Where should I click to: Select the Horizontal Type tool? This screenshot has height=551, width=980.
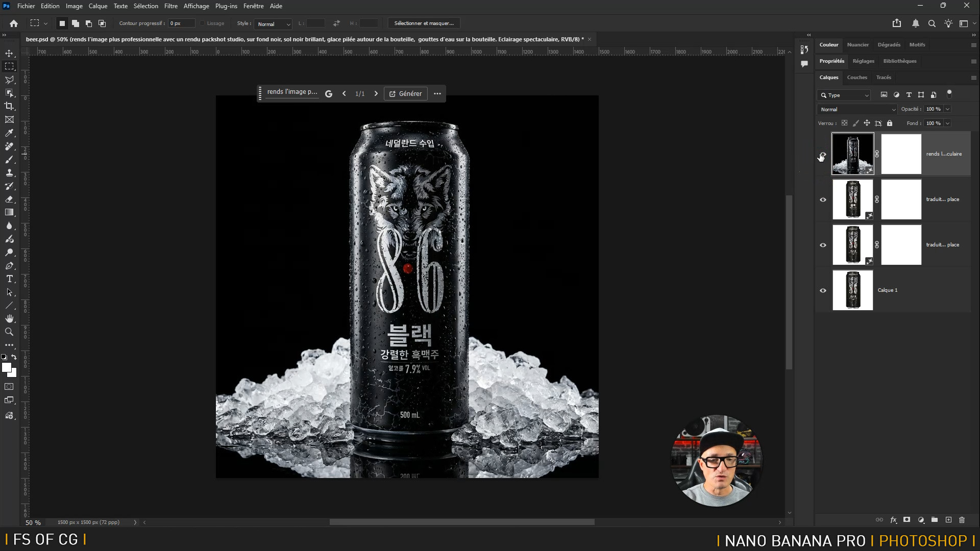pos(9,279)
